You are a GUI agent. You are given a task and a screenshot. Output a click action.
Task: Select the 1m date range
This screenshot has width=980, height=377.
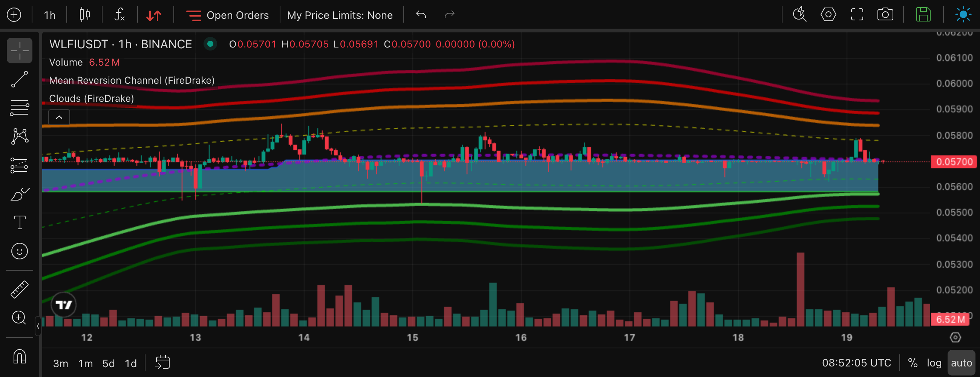tap(86, 363)
